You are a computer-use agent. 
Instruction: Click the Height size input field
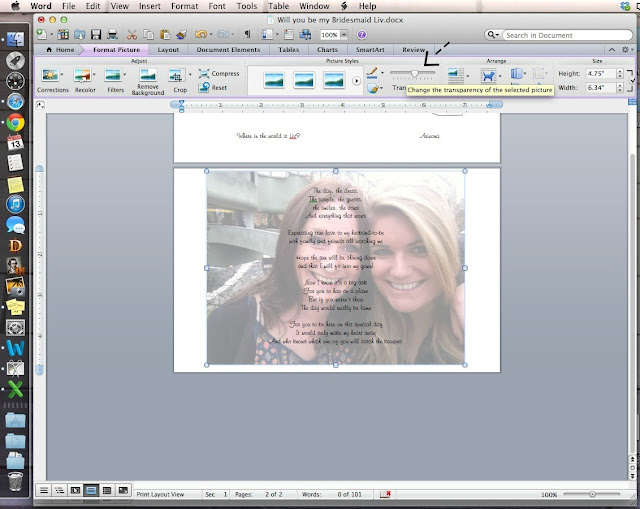click(x=601, y=73)
